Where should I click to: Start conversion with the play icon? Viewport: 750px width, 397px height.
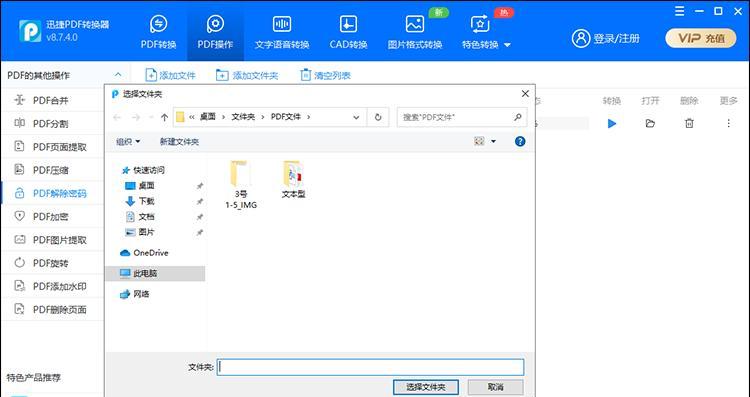612,123
